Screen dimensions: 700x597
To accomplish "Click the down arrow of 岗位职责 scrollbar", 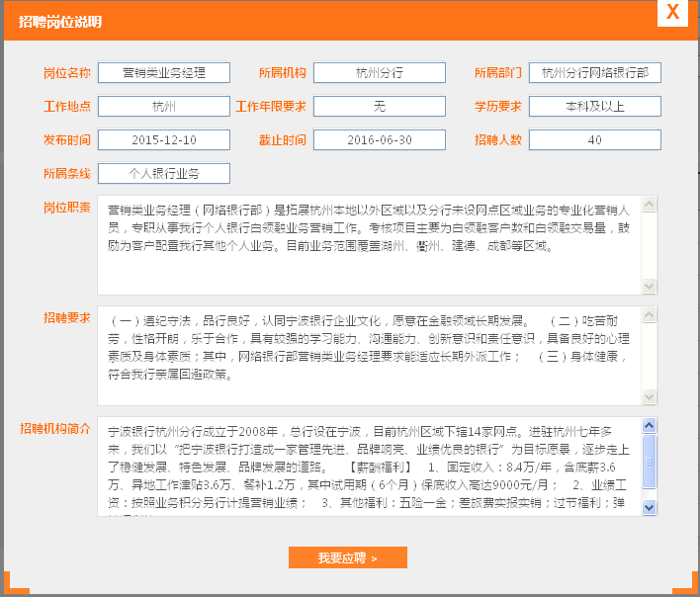I will tap(650, 286).
